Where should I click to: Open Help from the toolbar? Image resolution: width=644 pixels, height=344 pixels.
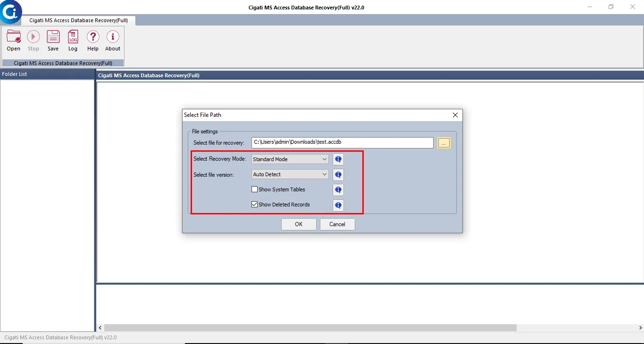(x=93, y=40)
